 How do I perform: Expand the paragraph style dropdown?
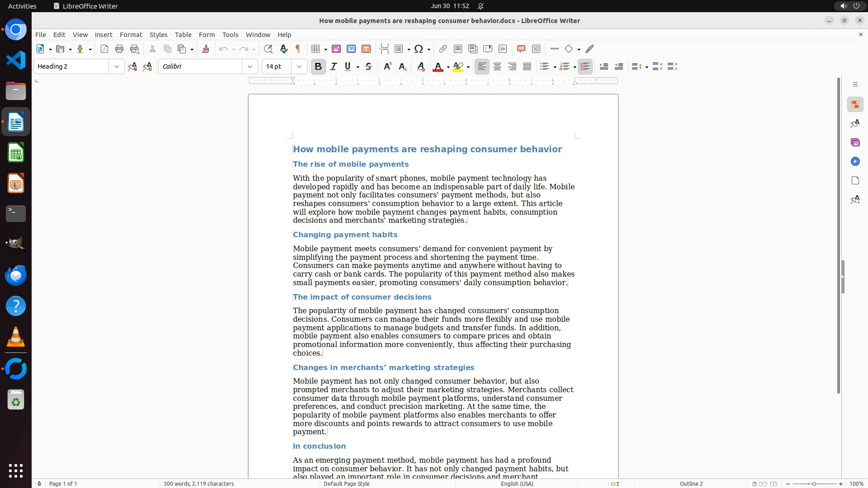tap(117, 67)
